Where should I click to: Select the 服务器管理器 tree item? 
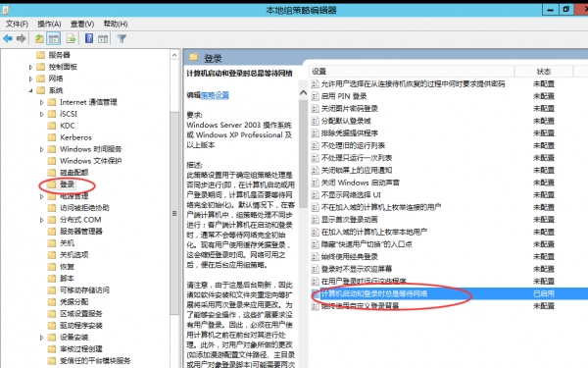pyautogui.click(x=81, y=232)
